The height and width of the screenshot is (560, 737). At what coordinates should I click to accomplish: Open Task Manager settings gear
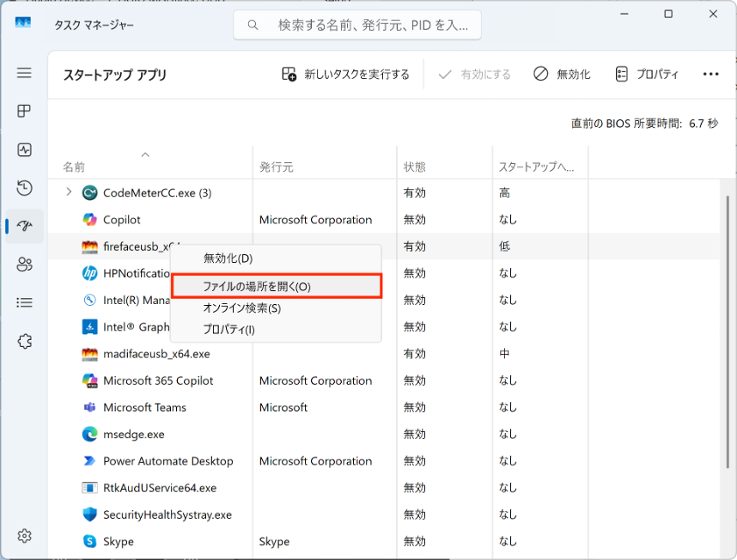(24, 536)
